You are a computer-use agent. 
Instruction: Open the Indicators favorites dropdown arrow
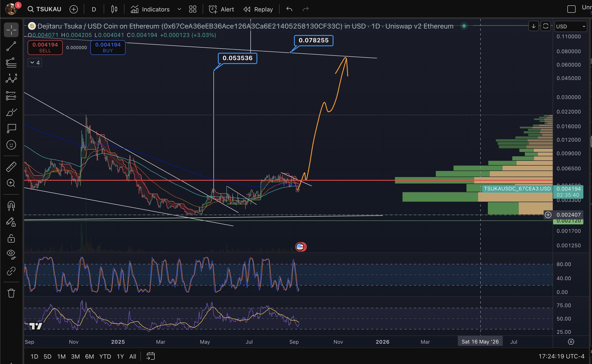tap(179, 9)
